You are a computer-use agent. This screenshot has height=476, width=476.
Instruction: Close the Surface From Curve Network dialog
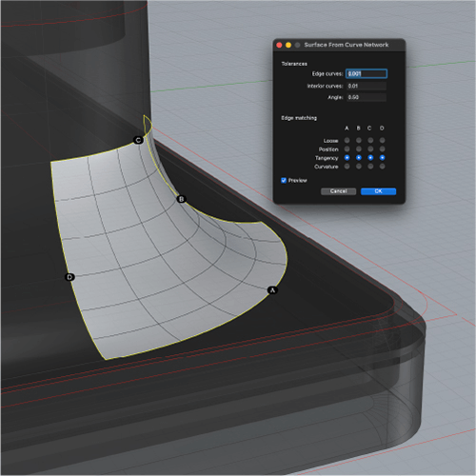pos(279,45)
